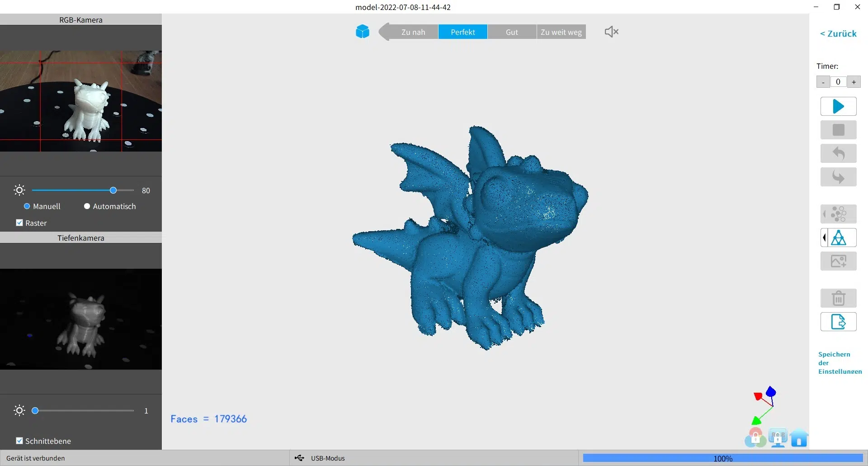Click the trash delete icon
The image size is (868, 466).
click(838, 298)
